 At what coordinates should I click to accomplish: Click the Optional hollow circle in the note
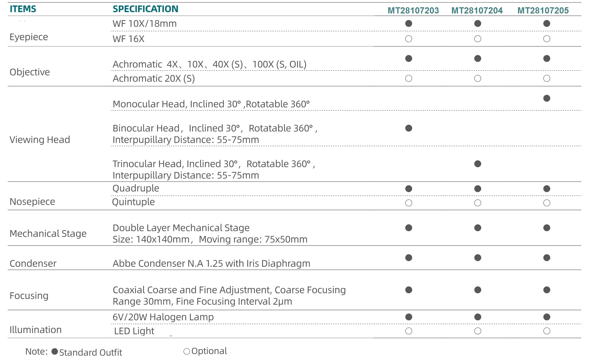(x=186, y=351)
